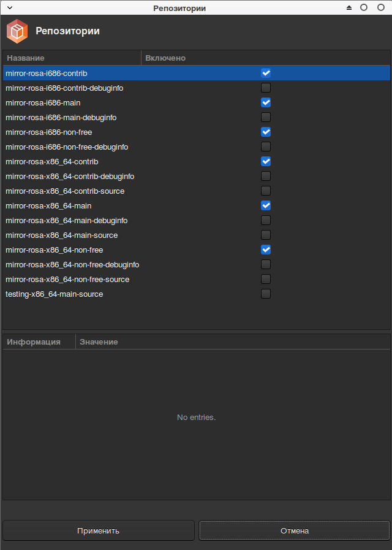Click the Repositories package box icon
The height and width of the screenshot is (550, 392).
coord(17,31)
